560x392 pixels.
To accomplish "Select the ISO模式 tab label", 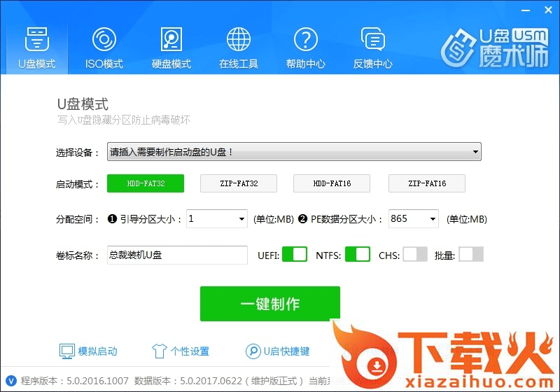I will (x=104, y=64).
